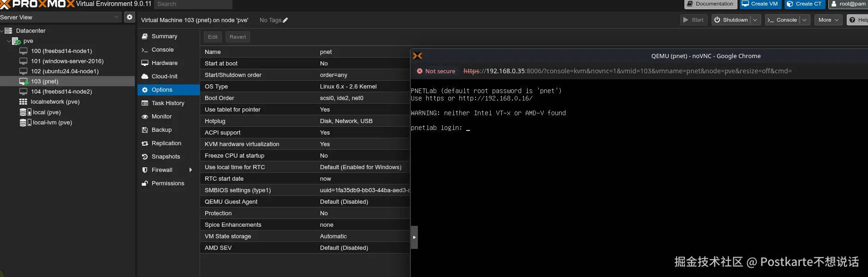Click Create CT button

click(x=804, y=4)
